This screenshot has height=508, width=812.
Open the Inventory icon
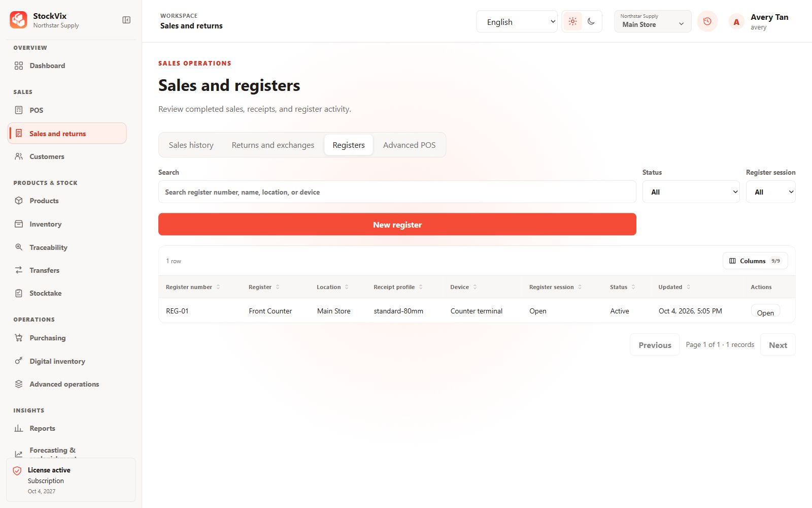(x=19, y=224)
